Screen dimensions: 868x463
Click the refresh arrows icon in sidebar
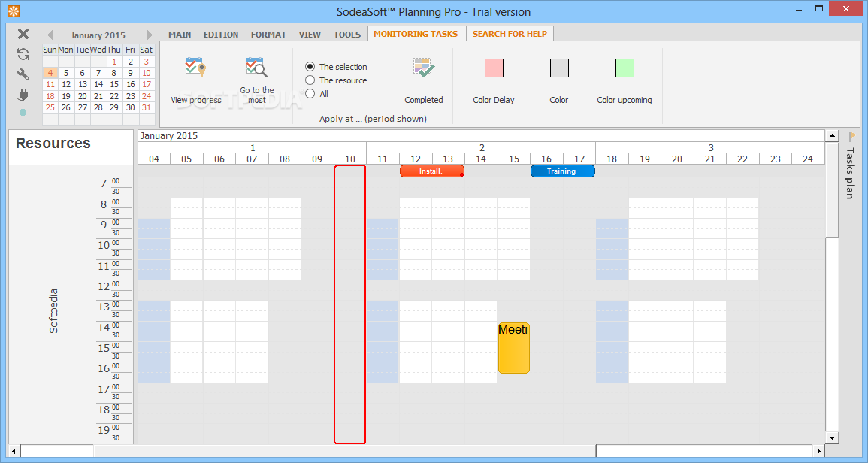tap(23, 53)
